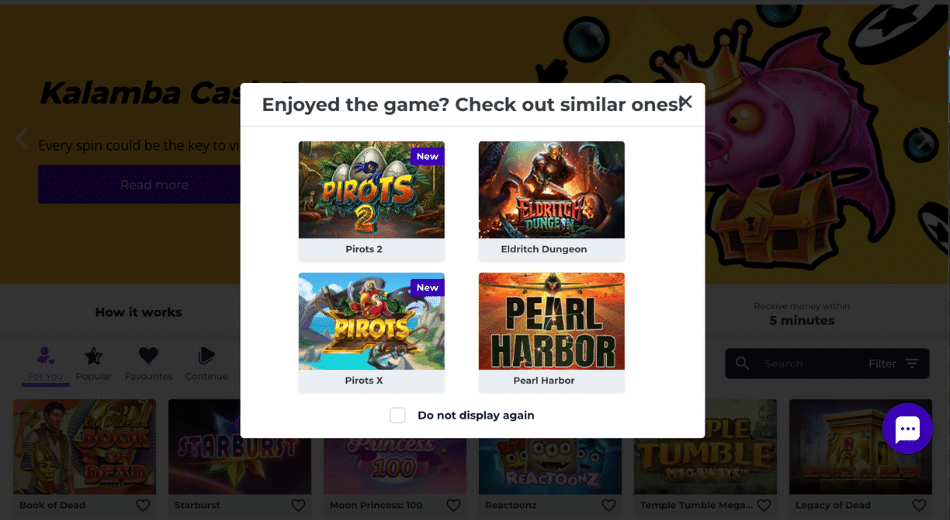
Task: Click the search magnifier icon
Action: tap(742, 363)
